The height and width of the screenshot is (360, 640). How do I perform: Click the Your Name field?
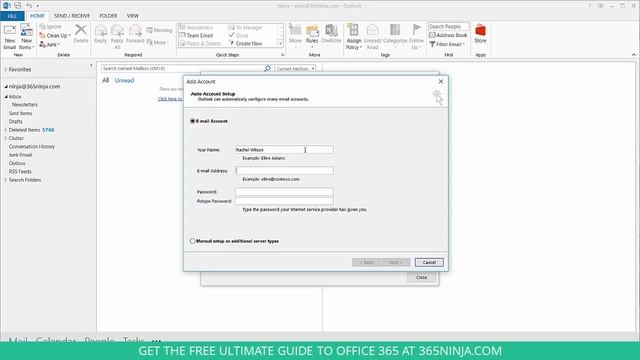click(x=284, y=150)
